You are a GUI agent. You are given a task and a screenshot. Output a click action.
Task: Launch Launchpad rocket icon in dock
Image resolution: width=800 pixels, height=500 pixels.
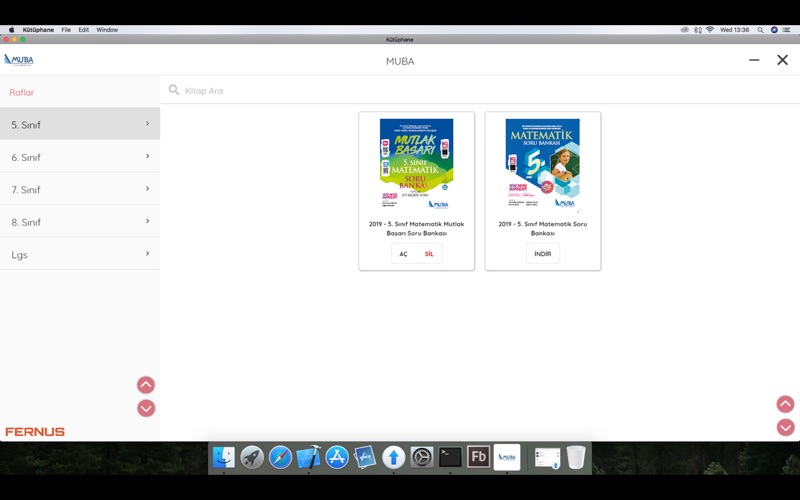click(252, 457)
